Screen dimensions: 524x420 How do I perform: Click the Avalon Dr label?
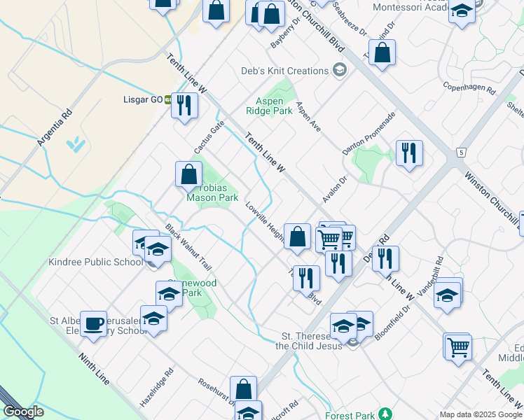coord(335,190)
